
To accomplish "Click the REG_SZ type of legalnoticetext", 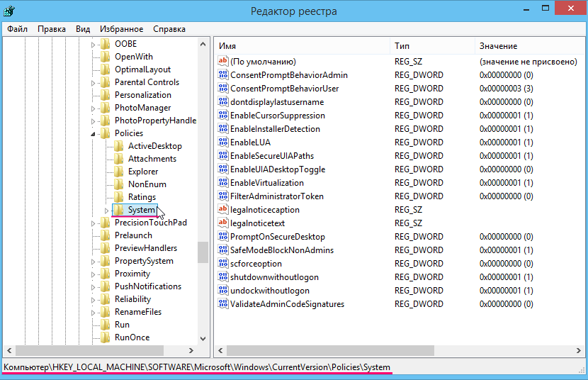I will (x=408, y=223).
